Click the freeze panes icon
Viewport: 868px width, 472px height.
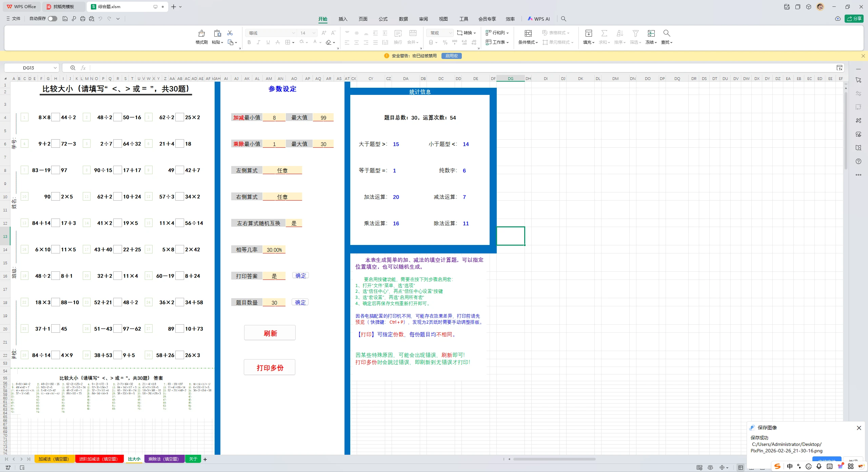pos(651,33)
